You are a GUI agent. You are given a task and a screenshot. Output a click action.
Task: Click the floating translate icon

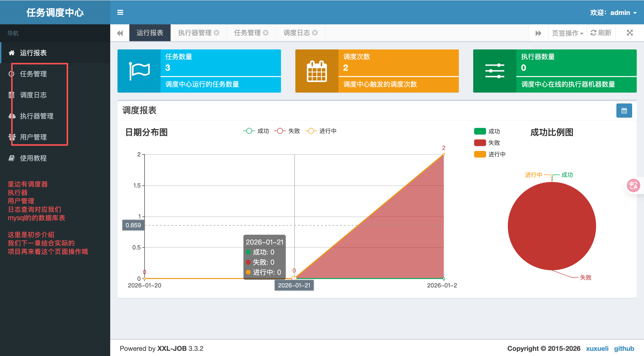(x=633, y=185)
